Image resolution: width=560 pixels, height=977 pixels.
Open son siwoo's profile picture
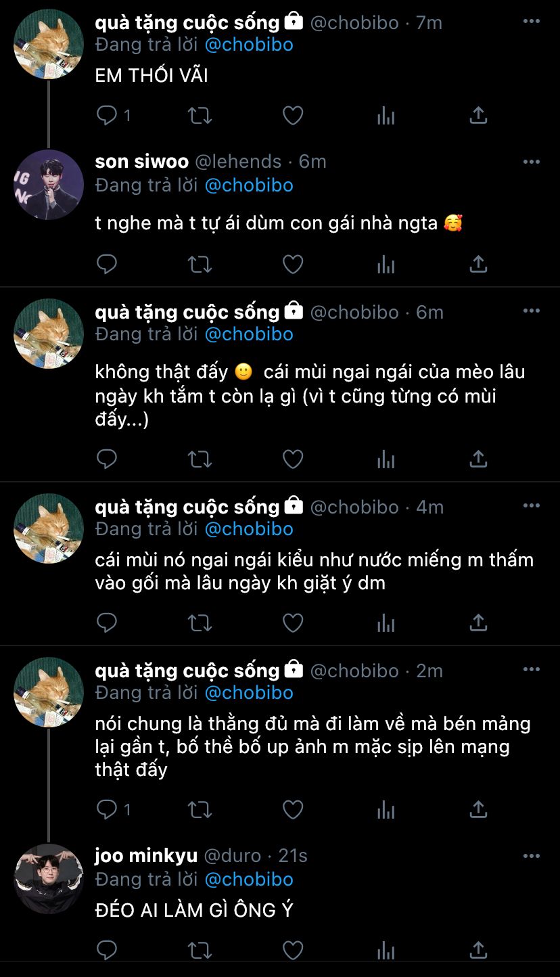[49, 185]
